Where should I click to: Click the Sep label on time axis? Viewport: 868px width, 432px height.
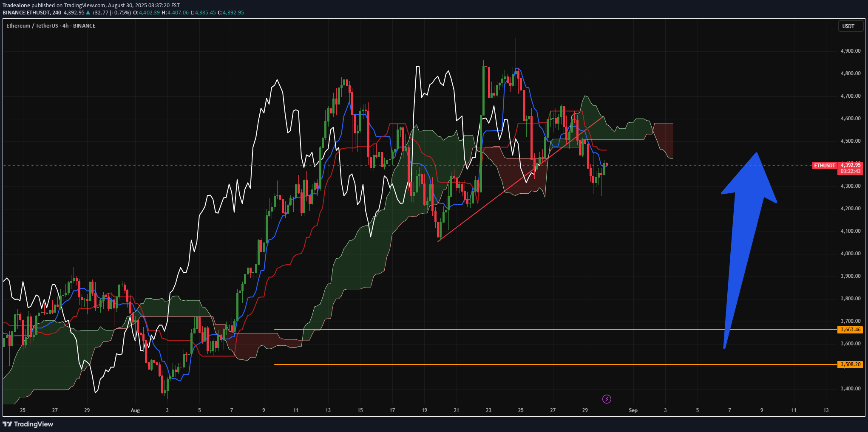633,410
